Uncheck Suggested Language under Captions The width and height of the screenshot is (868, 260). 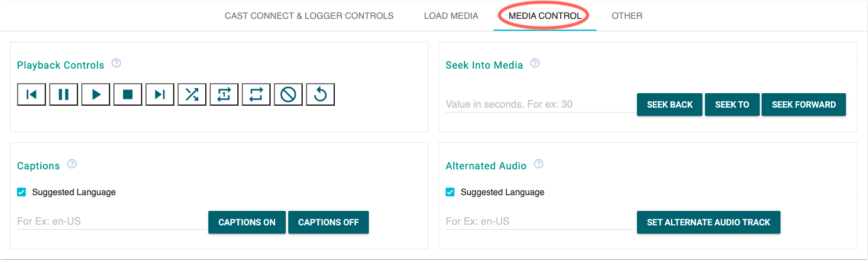pos(21,192)
